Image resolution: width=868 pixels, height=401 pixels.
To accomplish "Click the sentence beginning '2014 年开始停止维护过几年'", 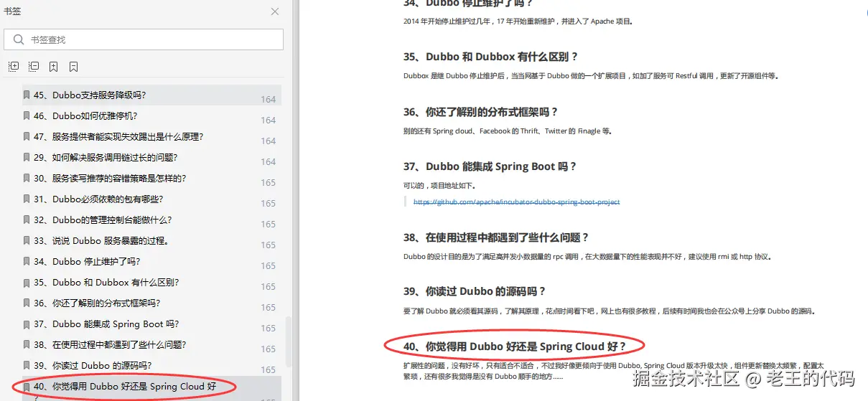I will (518, 22).
